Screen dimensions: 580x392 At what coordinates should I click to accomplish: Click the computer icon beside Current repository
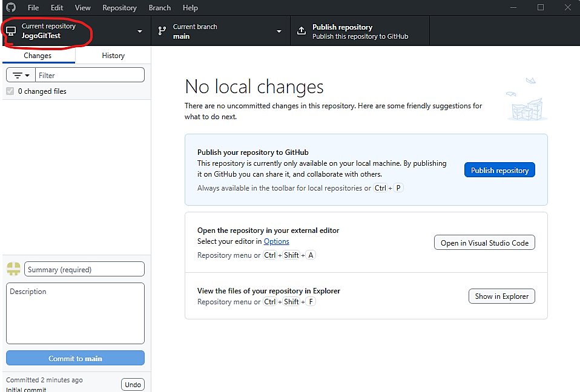(x=11, y=31)
